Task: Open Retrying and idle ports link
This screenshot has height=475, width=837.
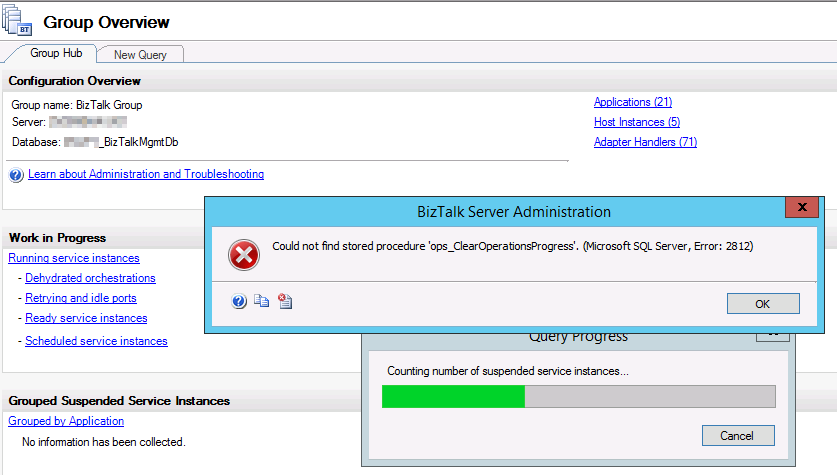Action: [81, 298]
